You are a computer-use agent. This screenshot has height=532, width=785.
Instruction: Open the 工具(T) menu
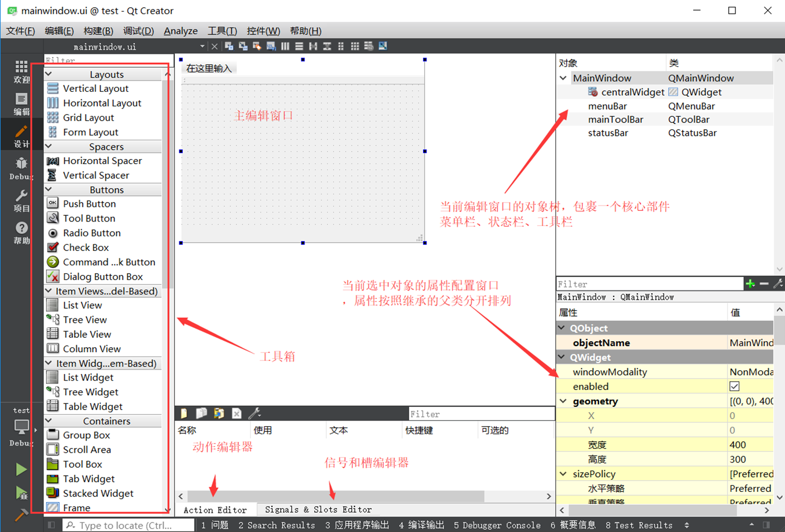pos(222,31)
